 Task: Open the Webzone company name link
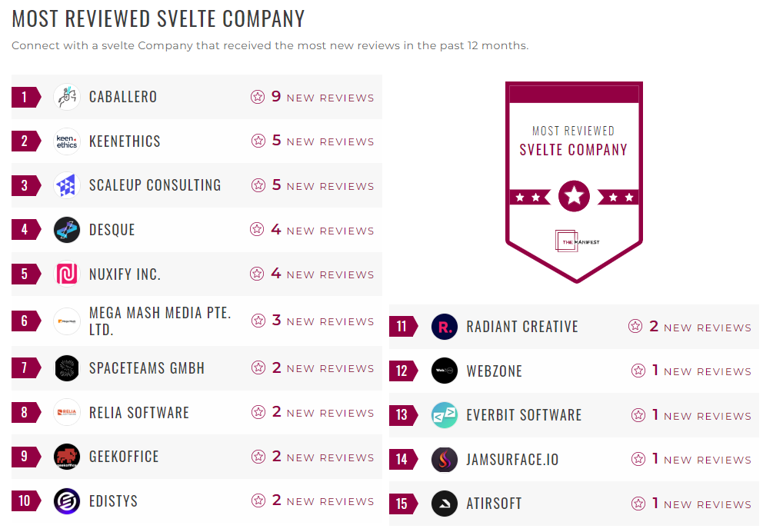(x=494, y=371)
